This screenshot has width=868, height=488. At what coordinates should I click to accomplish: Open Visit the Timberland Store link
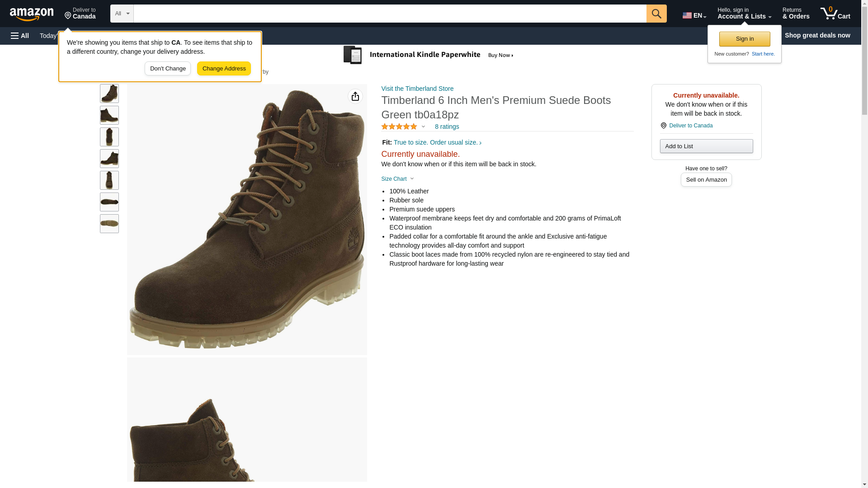417,89
